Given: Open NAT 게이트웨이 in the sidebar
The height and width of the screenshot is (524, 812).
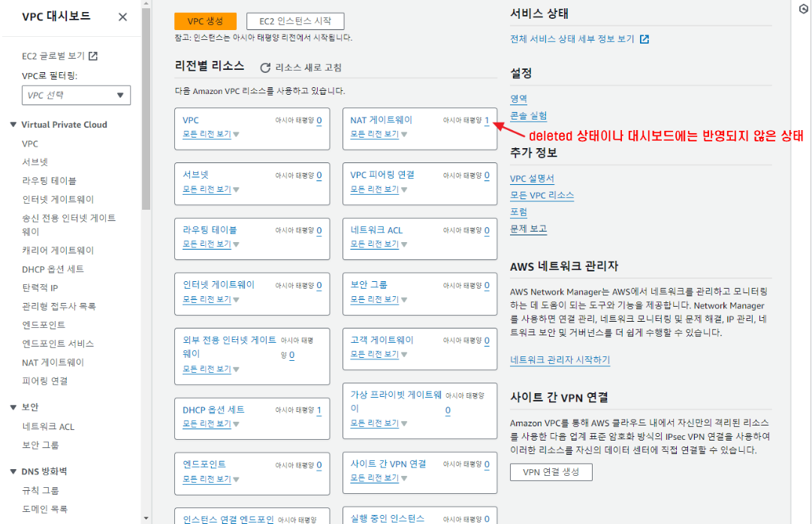Looking at the screenshot, I should click(x=53, y=363).
